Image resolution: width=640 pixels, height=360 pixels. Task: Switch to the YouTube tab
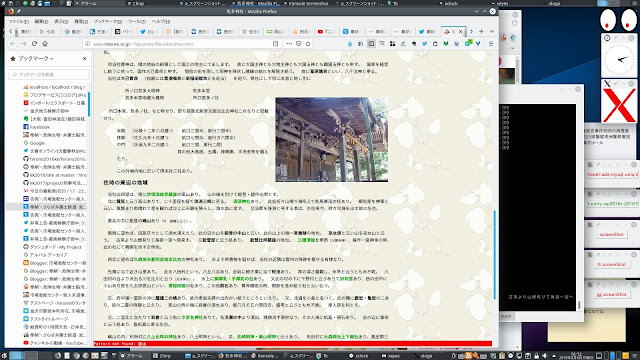tap(326, 31)
